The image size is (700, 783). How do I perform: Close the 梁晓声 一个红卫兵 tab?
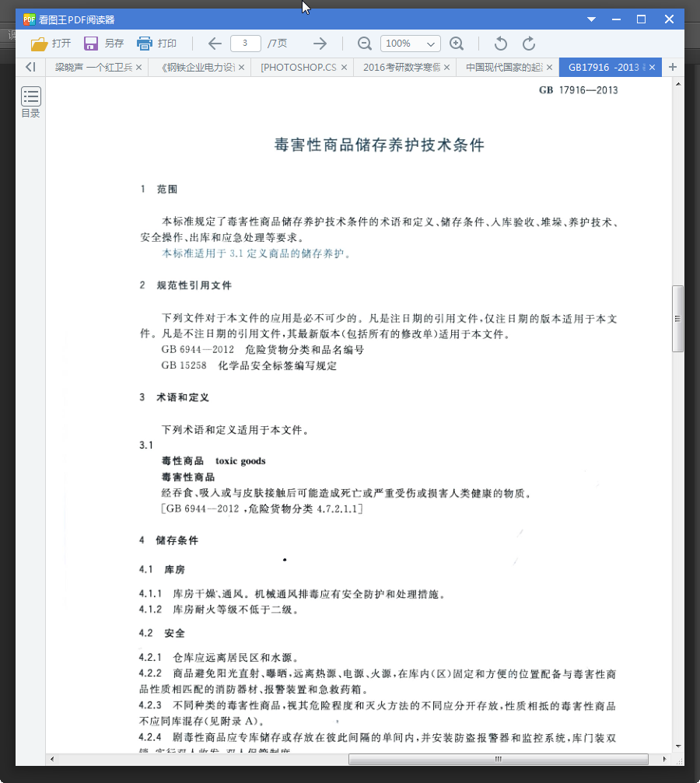[139, 67]
